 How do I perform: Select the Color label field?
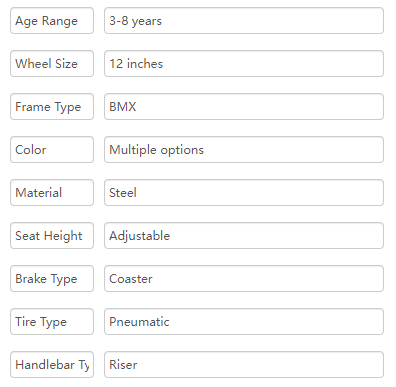coord(52,150)
